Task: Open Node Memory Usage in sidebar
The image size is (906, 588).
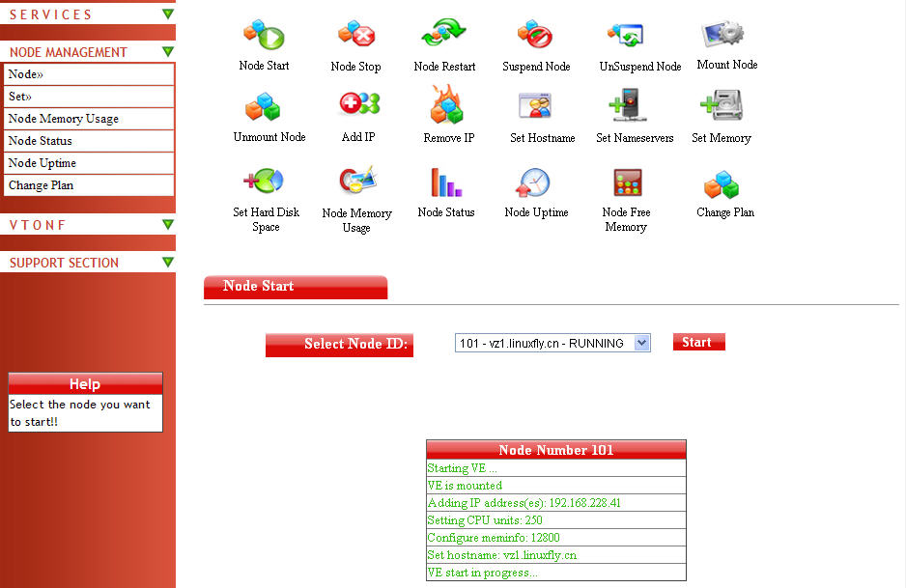Action: 64,119
